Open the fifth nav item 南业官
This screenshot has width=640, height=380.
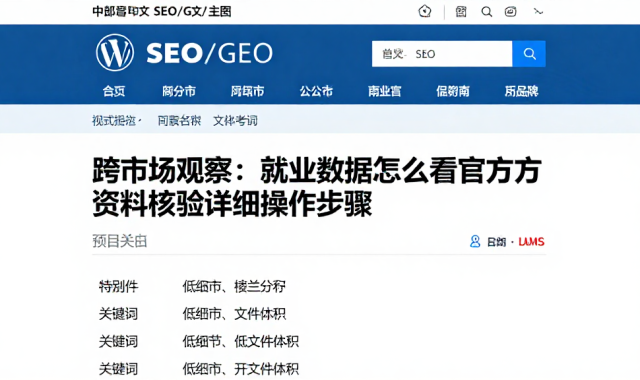click(384, 91)
